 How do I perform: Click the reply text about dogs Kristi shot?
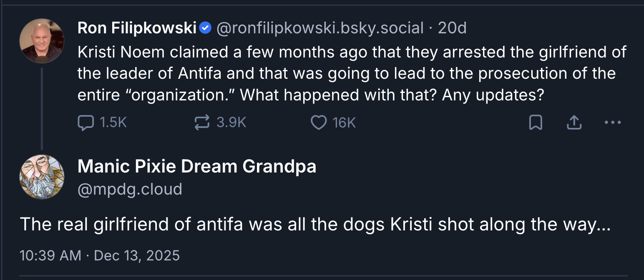tap(315, 225)
